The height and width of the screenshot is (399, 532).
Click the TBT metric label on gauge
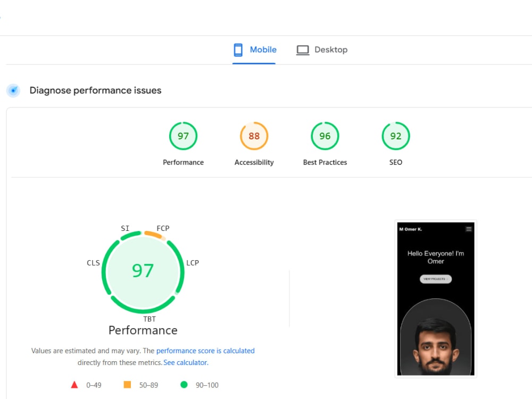point(149,319)
